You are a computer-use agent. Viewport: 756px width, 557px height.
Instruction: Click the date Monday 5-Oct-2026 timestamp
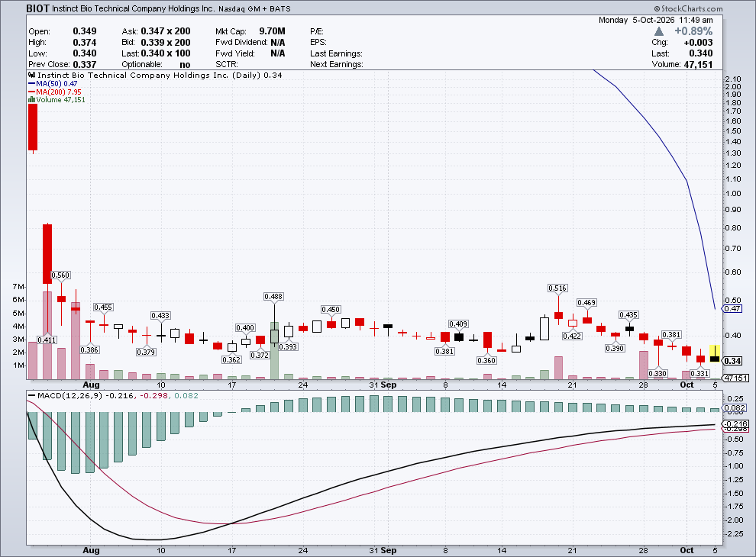click(x=655, y=20)
